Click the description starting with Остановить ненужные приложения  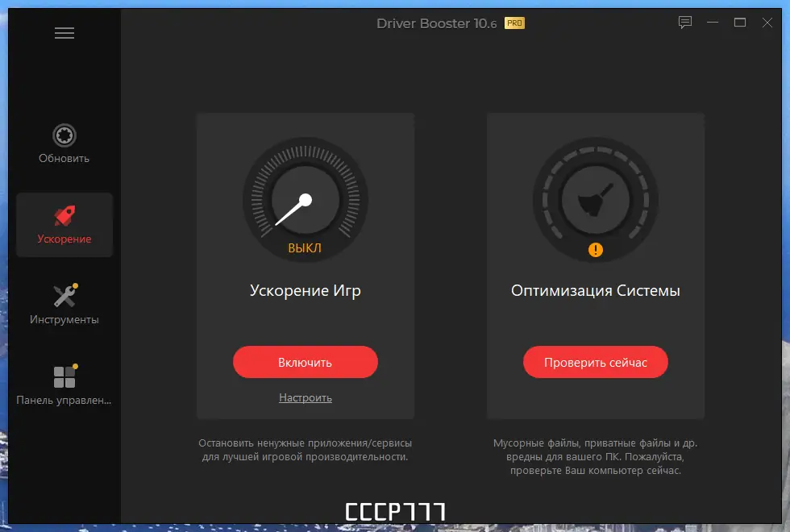(x=306, y=450)
